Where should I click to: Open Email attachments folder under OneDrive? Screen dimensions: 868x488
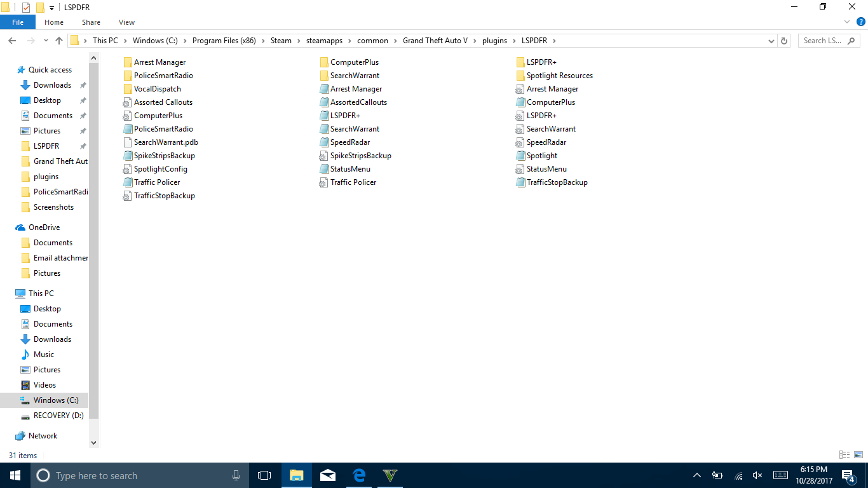[60, 258]
